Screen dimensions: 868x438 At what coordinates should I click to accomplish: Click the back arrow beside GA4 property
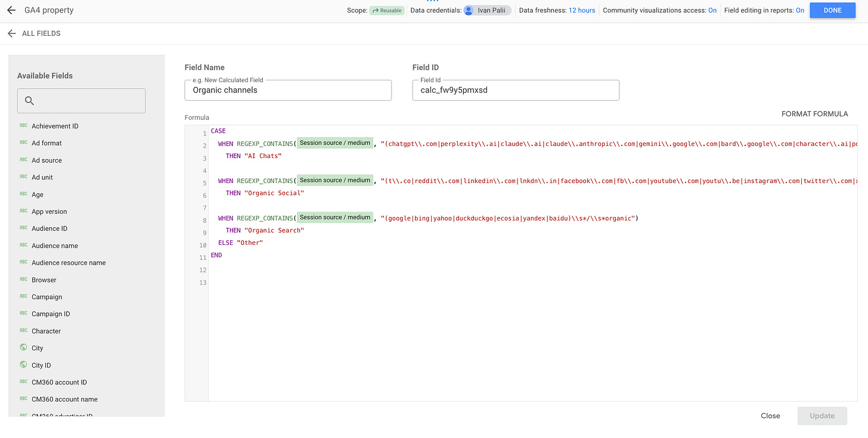[11, 10]
